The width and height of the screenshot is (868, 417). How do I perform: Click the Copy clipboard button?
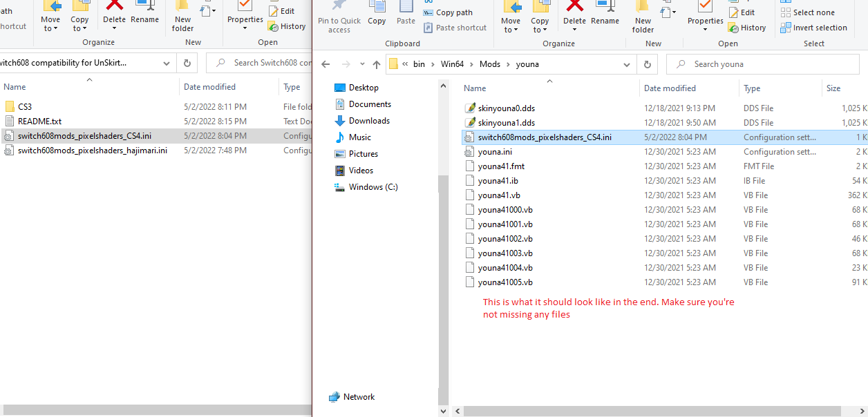377,14
